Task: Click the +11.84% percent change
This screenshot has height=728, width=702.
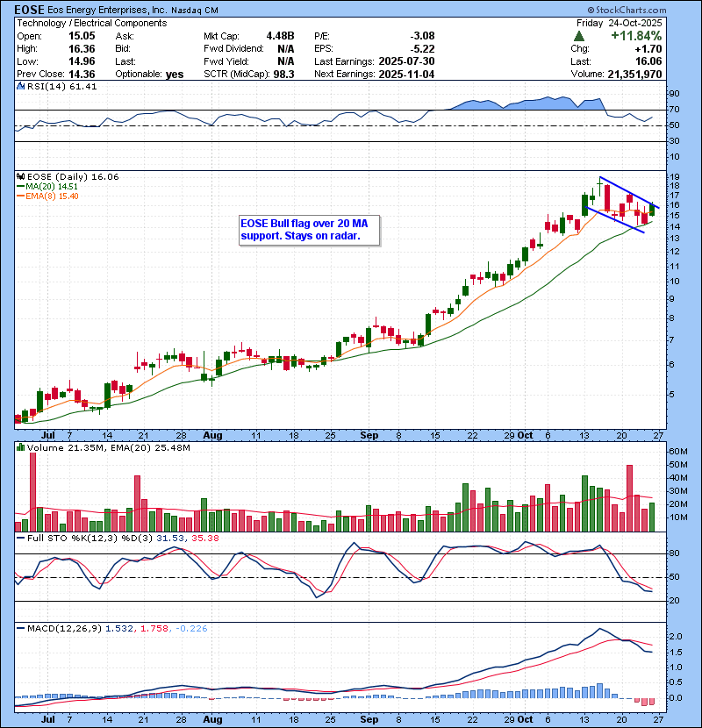Action: coord(636,36)
